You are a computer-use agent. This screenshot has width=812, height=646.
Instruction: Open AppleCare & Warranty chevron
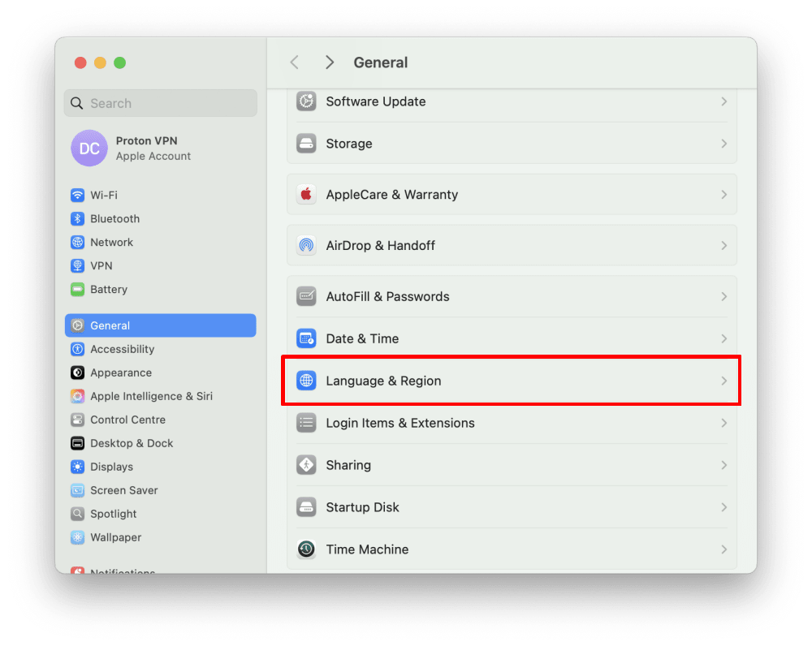pos(724,195)
